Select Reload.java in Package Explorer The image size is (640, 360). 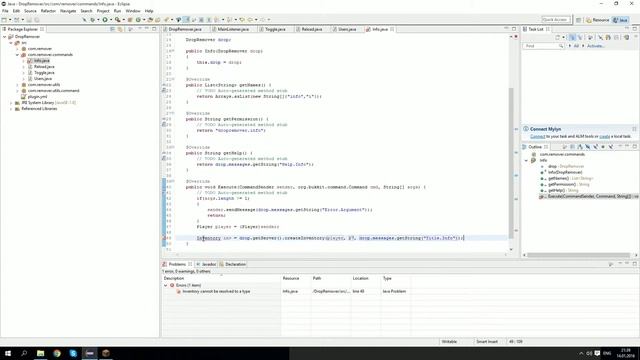(x=44, y=67)
